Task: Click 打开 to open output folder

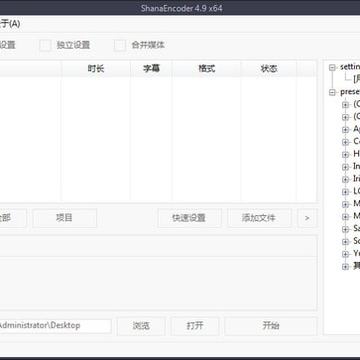Action: click(x=195, y=326)
